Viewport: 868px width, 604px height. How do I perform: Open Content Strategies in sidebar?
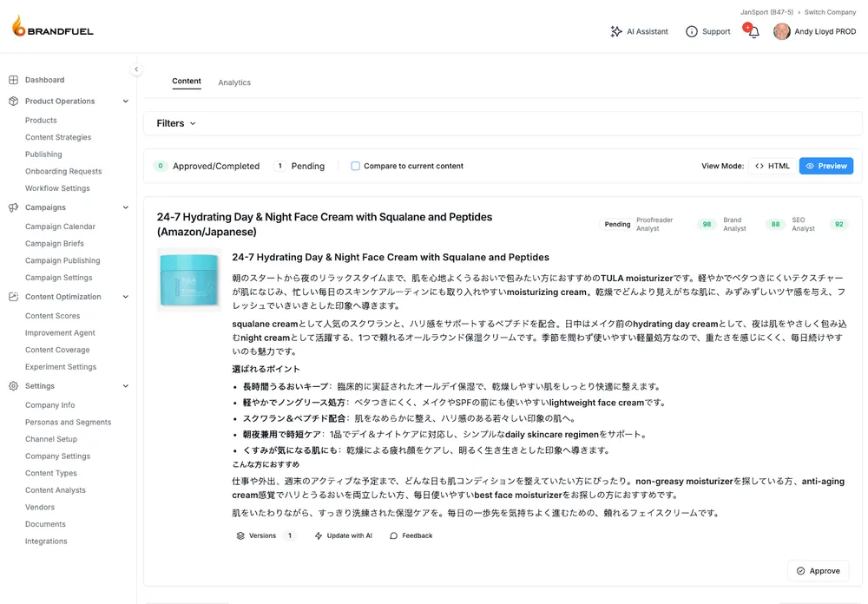[x=58, y=137]
